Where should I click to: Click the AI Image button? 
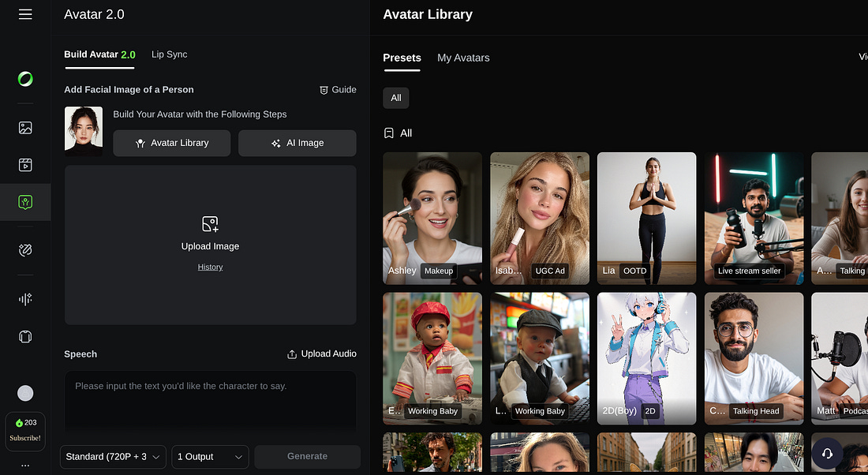pyautogui.click(x=297, y=144)
